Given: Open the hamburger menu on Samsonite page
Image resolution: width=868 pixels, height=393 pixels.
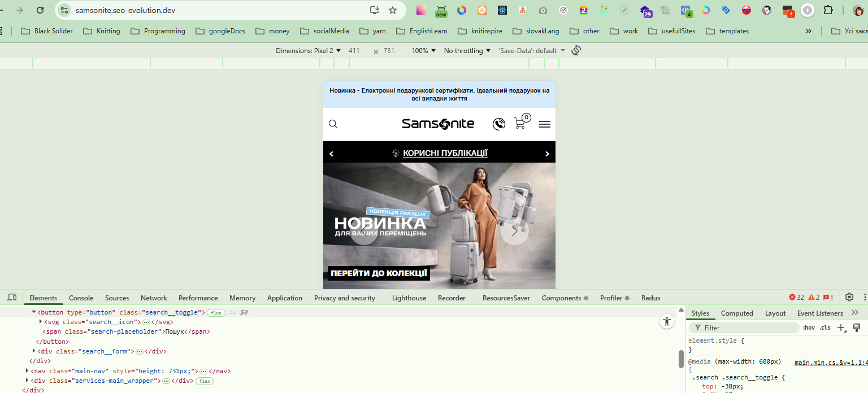Looking at the screenshot, I should 545,124.
